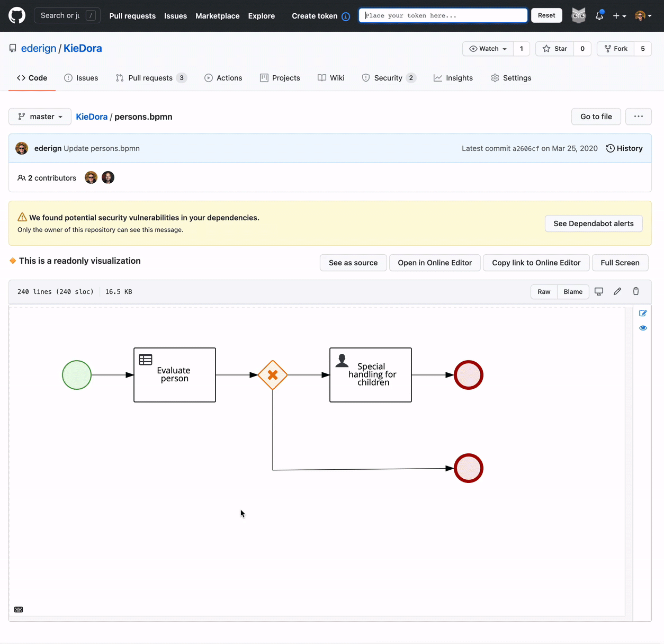The height and width of the screenshot is (644, 664).
Task: Open the master branch dropdown
Action: click(40, 117)
